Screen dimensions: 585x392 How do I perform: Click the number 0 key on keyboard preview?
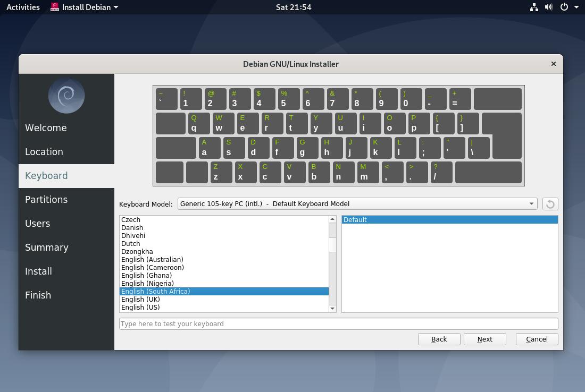click(411, 99)
